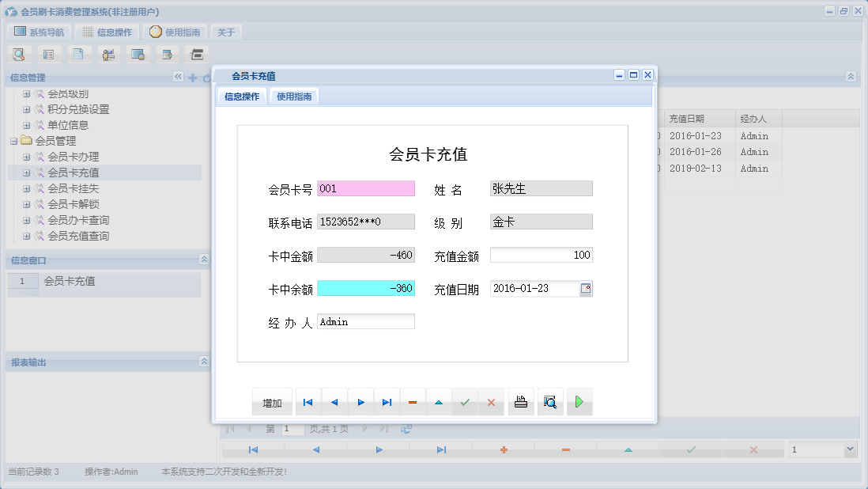Jump to last record in recharge dialog
The width and height of the screenshot is (868, 489).
pyautogui.click(x=387, y=402)
